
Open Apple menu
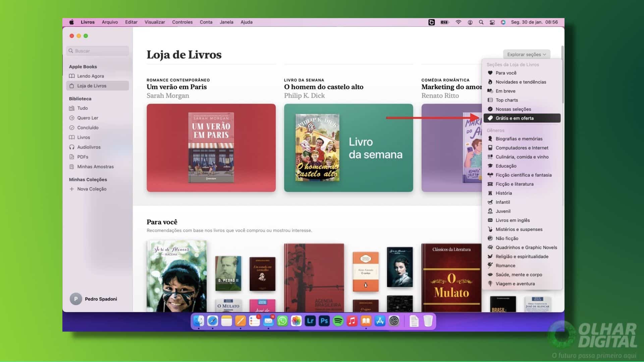click(x=71, y=22)
